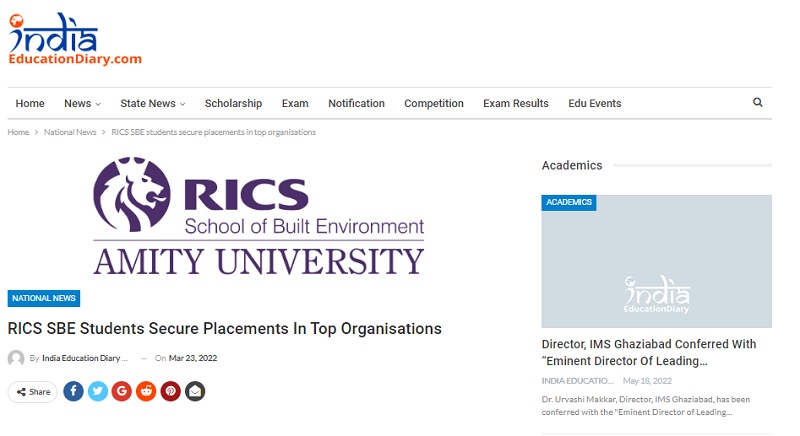This screenshot has width=800, height=436.
Task: Click the May 18, 2022 date
Action: point(647,381)
